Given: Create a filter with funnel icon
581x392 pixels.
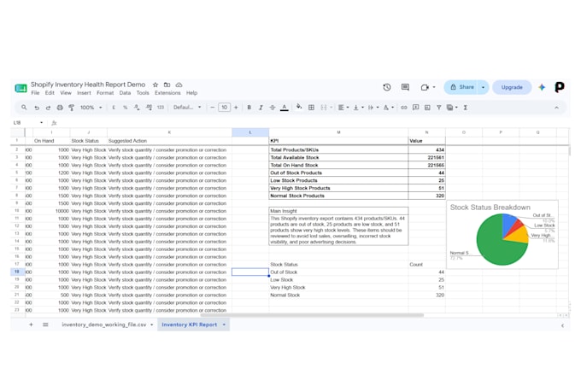Looking at the screenshot, I should coord(438,108).
